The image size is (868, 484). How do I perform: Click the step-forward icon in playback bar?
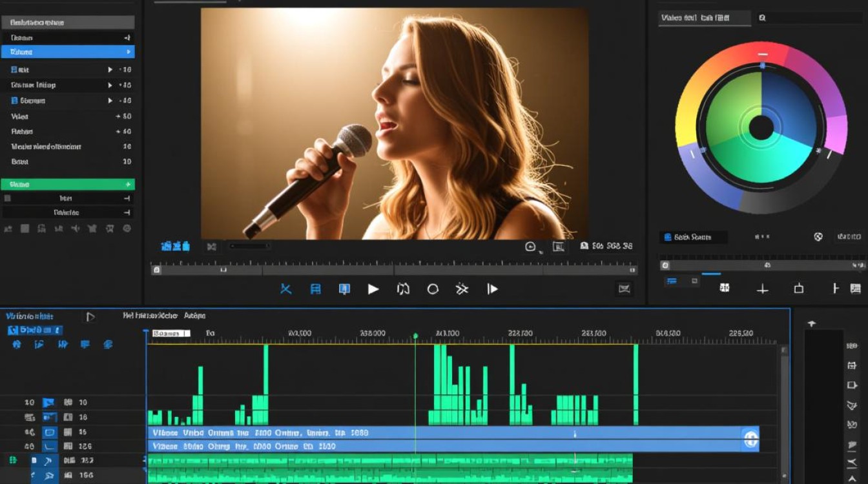coord(492,289)
